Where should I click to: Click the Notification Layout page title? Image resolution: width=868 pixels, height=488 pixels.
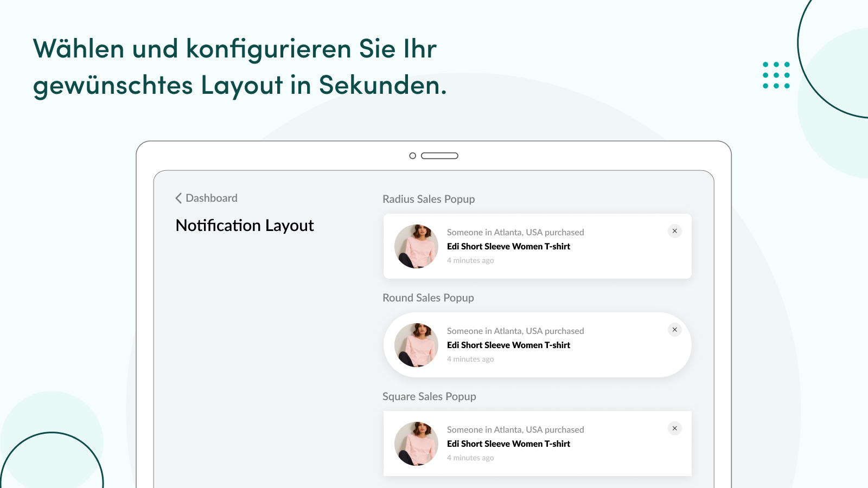pos(245,226)
